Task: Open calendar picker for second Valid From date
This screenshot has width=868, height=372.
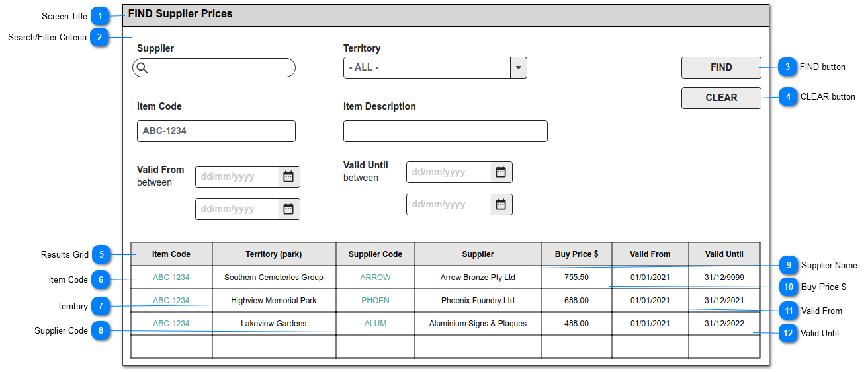Action: click(288, 209)
